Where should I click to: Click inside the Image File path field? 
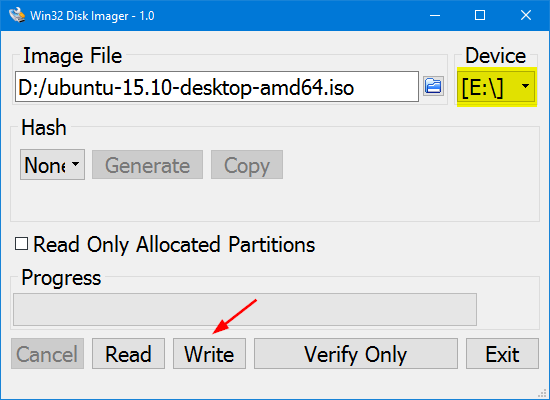click(x=217, y=87)
